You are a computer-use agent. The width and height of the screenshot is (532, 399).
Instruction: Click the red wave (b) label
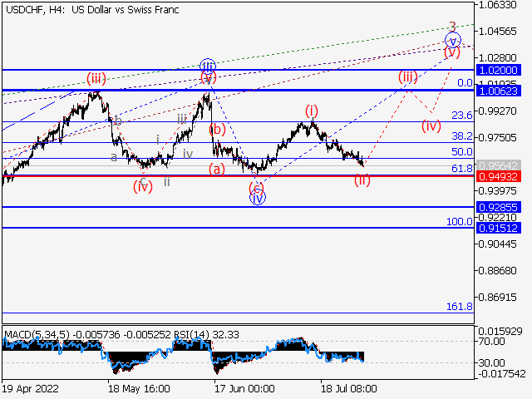[x=217, y=130]
